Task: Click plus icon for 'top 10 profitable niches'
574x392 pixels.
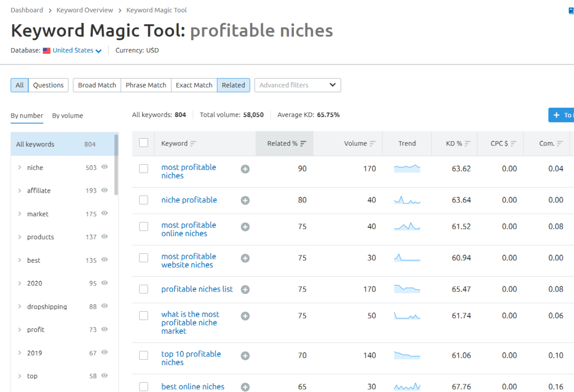Action: (245, 356)
